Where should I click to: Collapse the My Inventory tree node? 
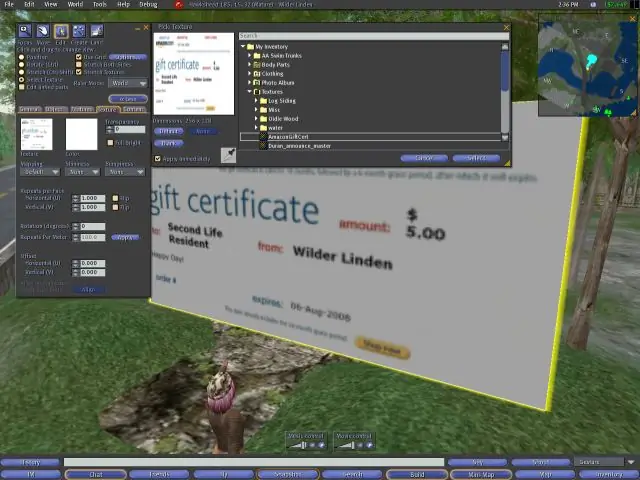[243, 47]
